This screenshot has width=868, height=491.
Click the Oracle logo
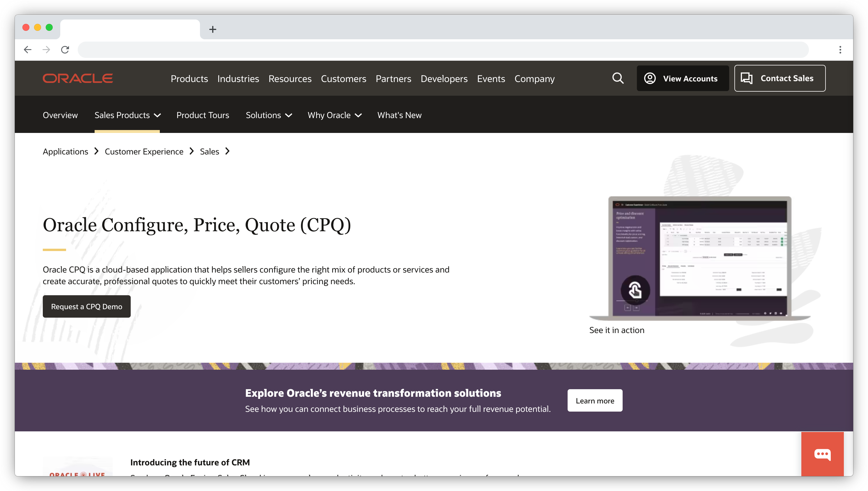[x=78, y=78]
